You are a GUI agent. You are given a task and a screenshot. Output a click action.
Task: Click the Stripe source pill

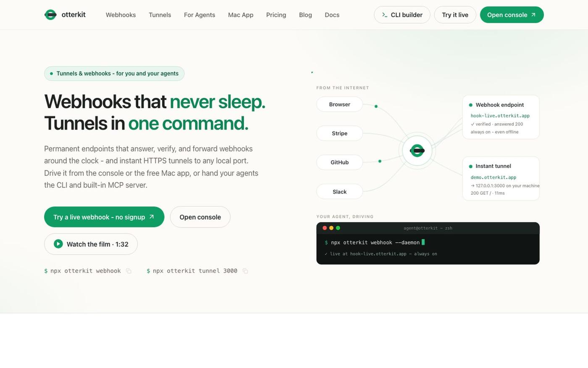[x=339, y=133]
